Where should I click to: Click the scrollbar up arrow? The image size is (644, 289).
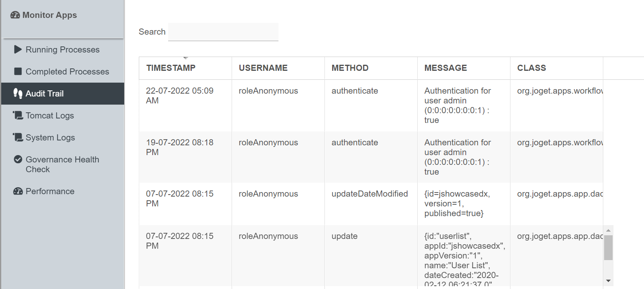click(x=608, y=230)
